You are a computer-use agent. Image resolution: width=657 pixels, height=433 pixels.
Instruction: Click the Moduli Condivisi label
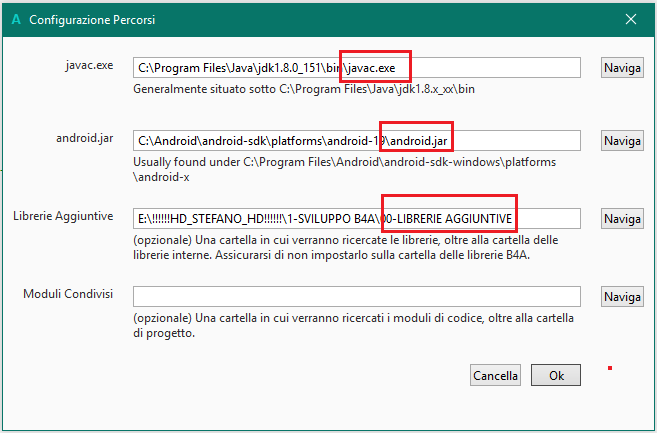[68, 293]
